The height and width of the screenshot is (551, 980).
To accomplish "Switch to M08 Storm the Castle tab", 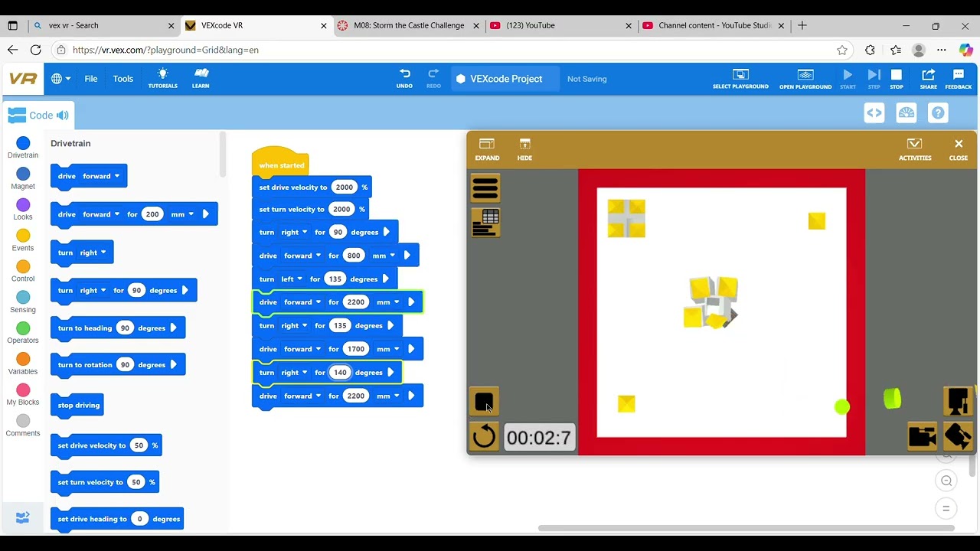I will [409, 25].
